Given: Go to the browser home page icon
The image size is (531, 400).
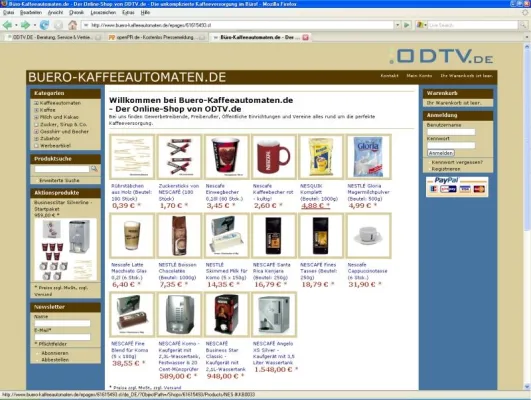Looking at the screenshot, I should (72, 25).
